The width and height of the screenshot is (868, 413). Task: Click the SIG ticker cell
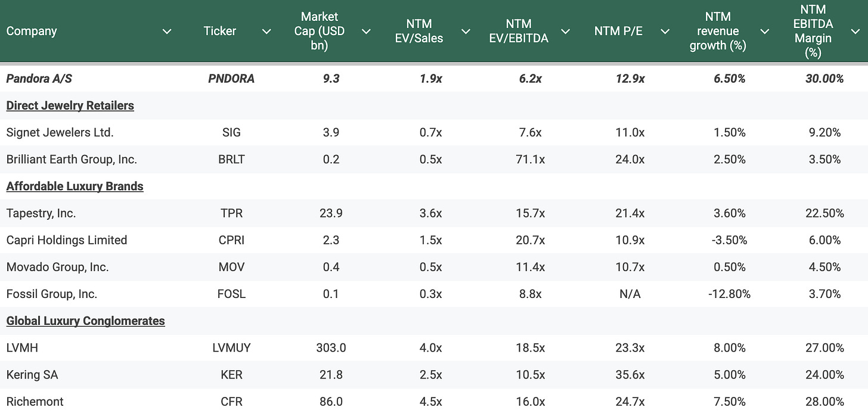[231, 132]
